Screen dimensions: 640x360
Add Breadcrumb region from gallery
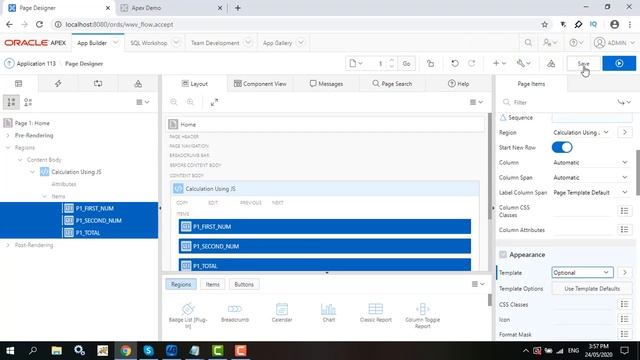click(x=235, y=313)
